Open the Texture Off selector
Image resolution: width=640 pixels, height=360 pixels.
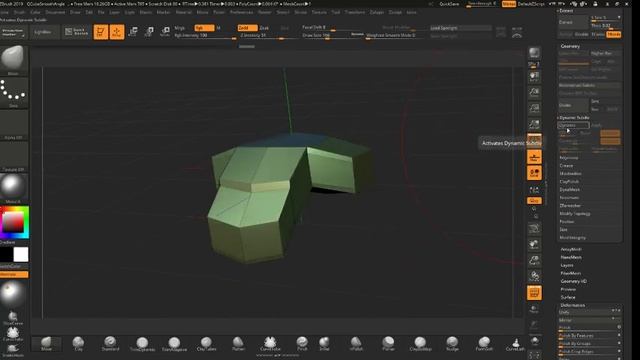(x=13, y=156)
